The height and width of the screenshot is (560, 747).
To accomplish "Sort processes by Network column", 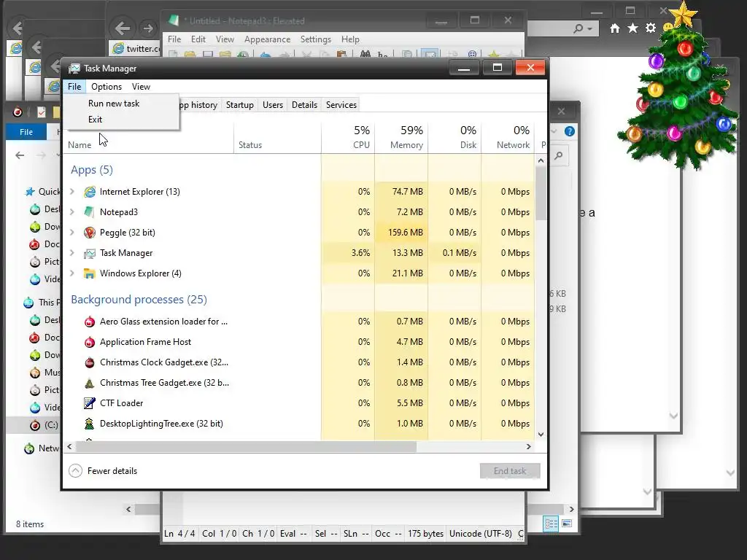I will (508, 137).
